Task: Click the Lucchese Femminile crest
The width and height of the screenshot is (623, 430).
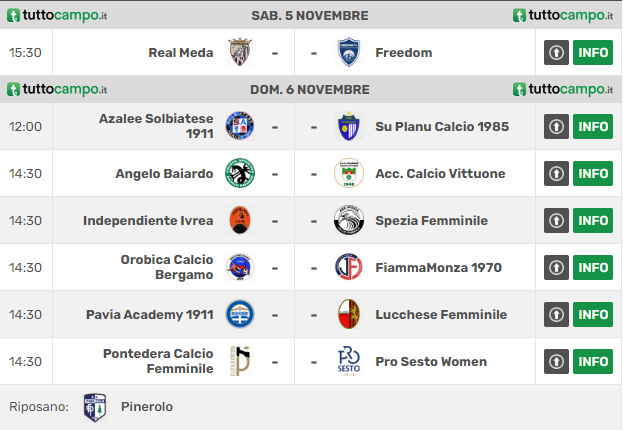Action: (x=348, y=314)
